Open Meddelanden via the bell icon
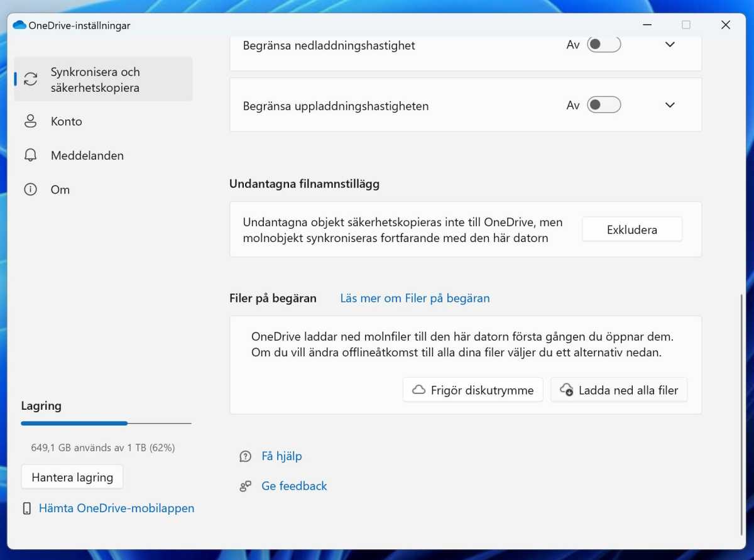The width and height of the screenshot is (754, 560). pos(30,155)
